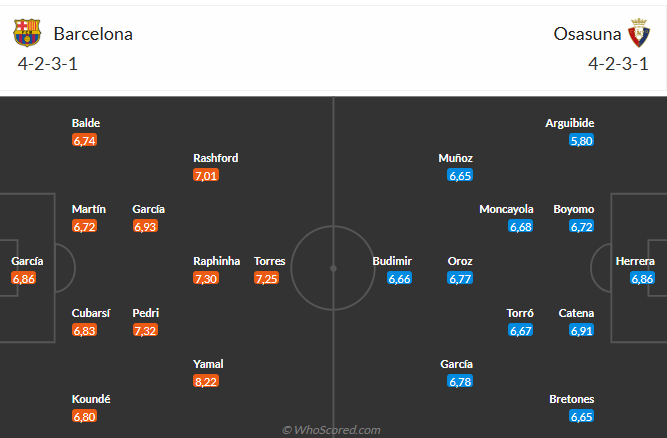Viewport: 667px width, 438px height.
Task: Click Oroz's 6,77 rating badge
Action: pos(460,278)
